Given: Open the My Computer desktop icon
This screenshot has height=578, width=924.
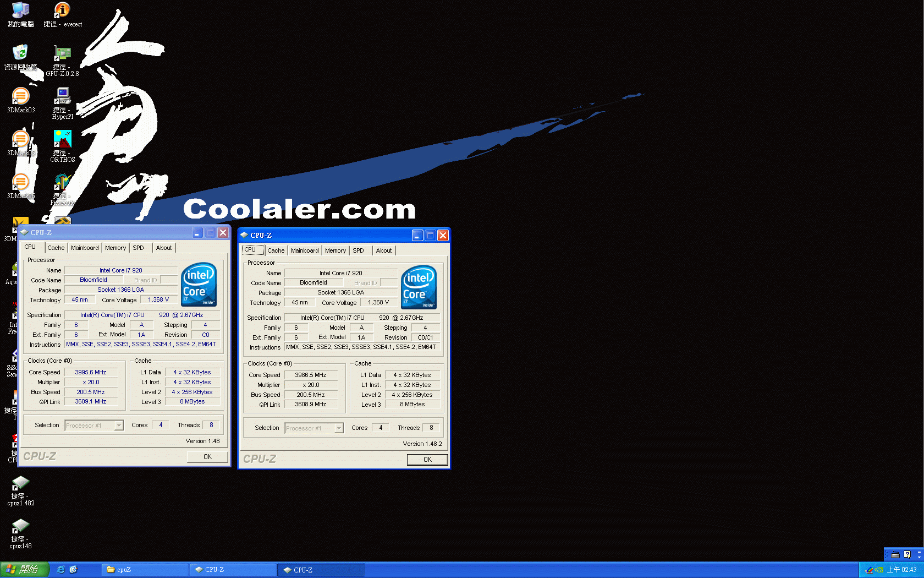Looking at the screenshot, I should (20, 15).
